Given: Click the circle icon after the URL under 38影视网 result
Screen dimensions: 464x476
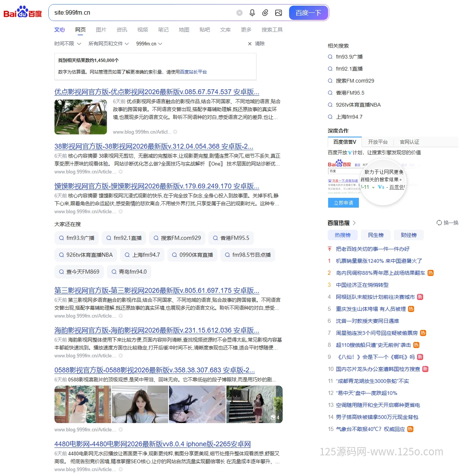Looking at the screenshot, I should [x=121, y=172].
